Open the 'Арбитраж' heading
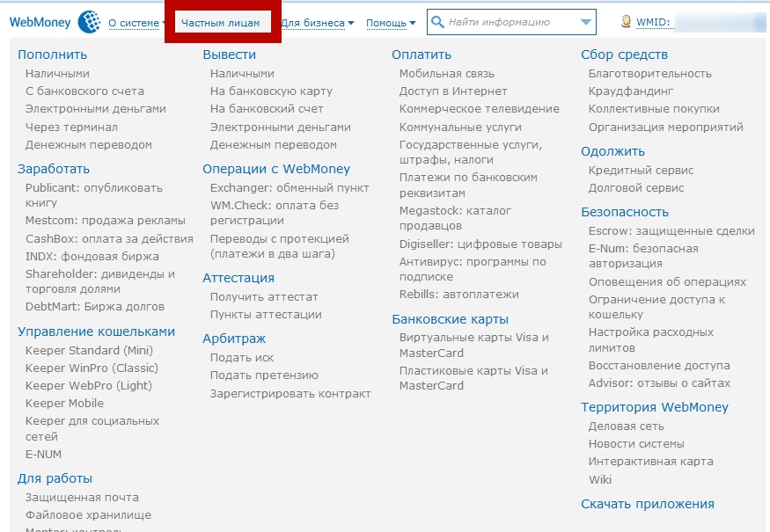The width and height of the screenshot is (770, 532). coord(234,339)
